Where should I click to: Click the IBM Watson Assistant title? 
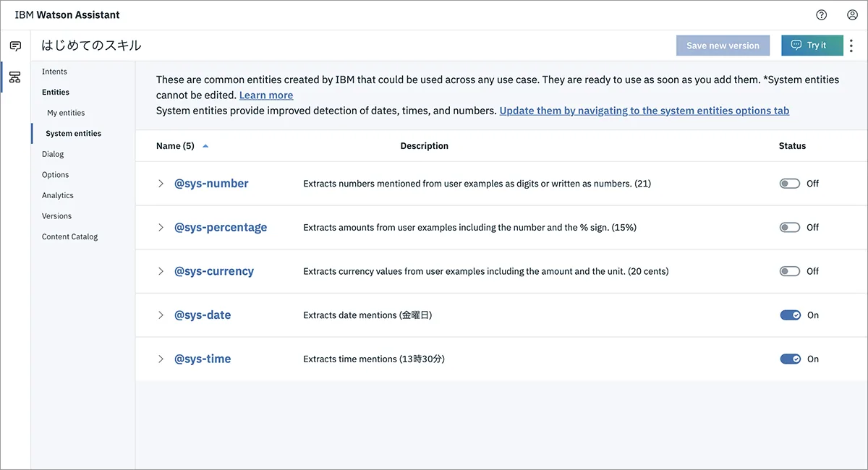coord(67,14)
